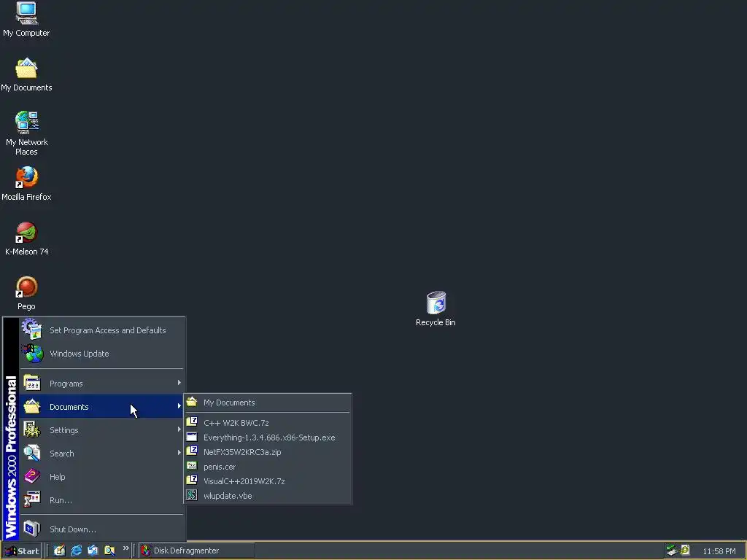The width and height of the screenshot is (747, 560).
Task: Click the Run icon in Start menu
Action: pos(32,499)
